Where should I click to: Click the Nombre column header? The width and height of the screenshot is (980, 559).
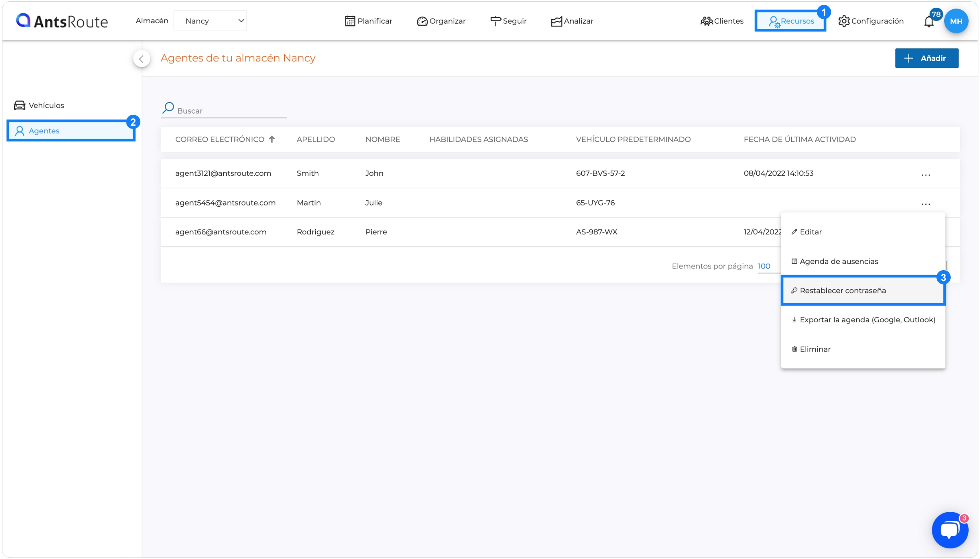click(382, 139)
